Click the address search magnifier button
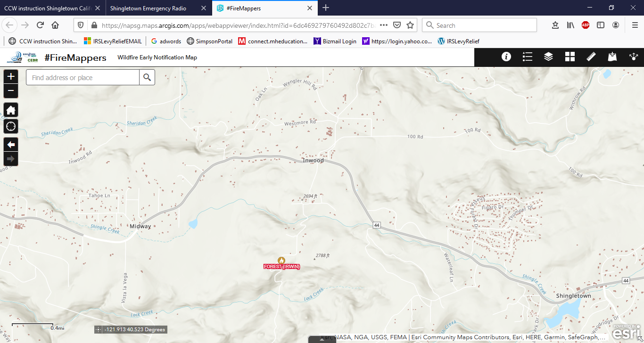Image resolution: width=644 pixels, height=343 pixels. tap(147, 78)
